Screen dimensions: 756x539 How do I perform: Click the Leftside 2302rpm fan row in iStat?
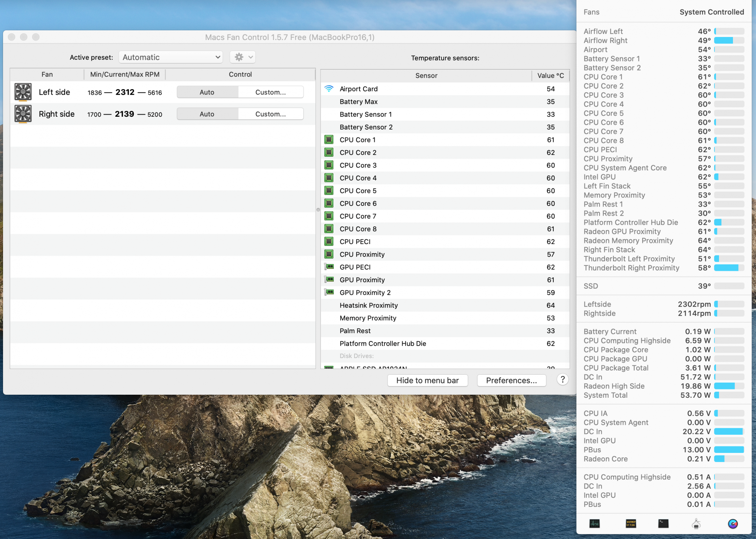coord(664,304)
